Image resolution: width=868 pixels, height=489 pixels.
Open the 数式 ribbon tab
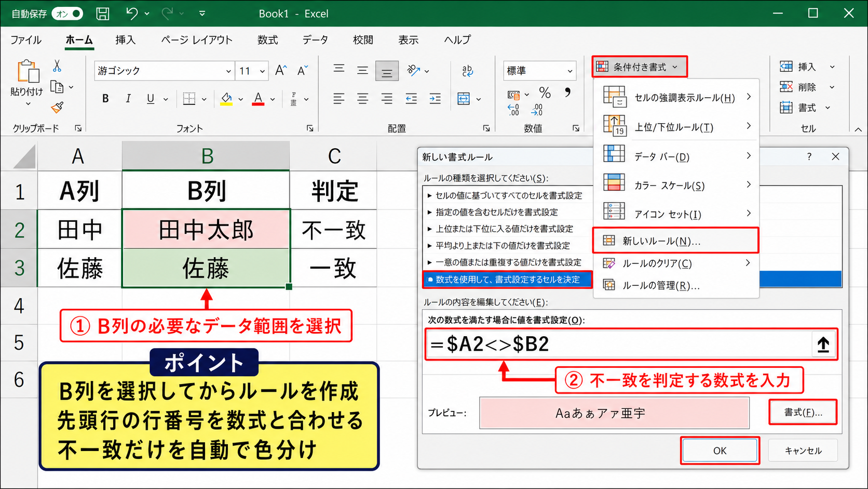point(267,40)
